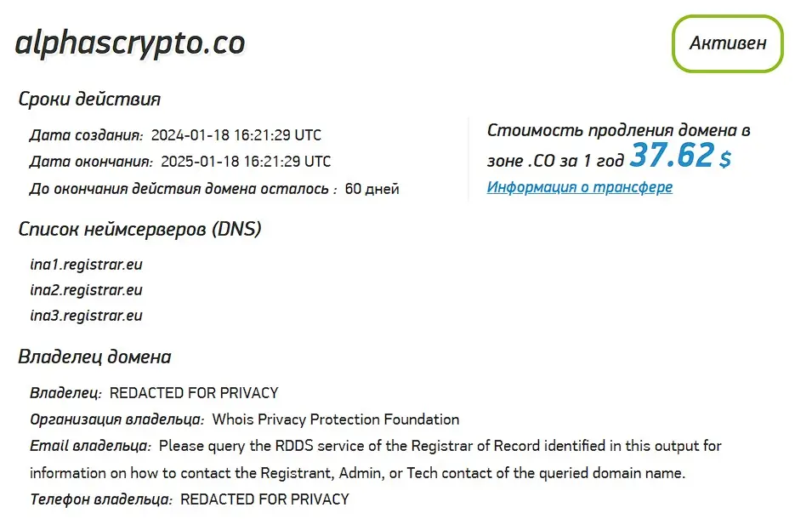
Task: Click the 'Информация о трансфере' link
Action: click(579, 186)
